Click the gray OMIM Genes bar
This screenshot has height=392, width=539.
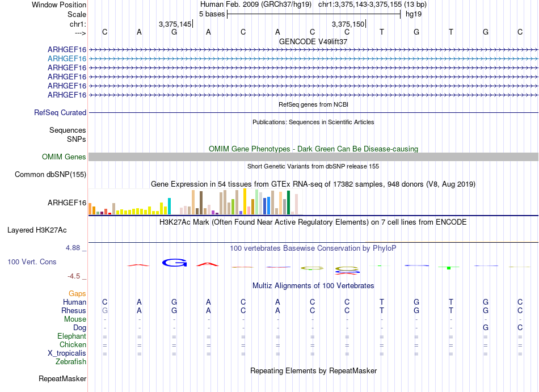[313, 157]
